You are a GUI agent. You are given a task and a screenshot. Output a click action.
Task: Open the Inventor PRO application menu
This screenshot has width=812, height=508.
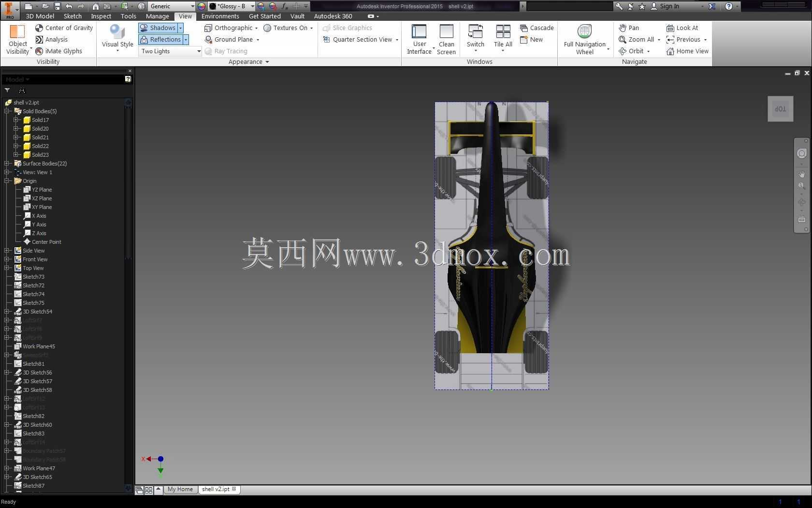coord(9,9)
